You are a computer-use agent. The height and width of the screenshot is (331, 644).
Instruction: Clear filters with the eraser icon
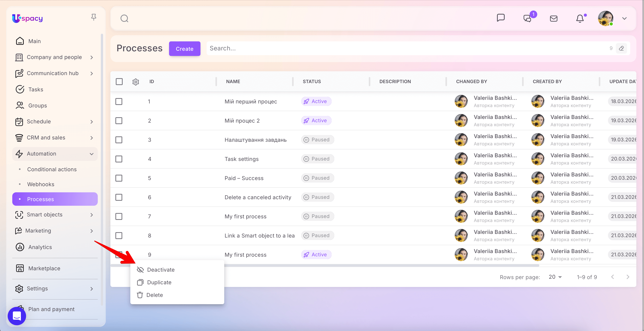pos(621,48)
